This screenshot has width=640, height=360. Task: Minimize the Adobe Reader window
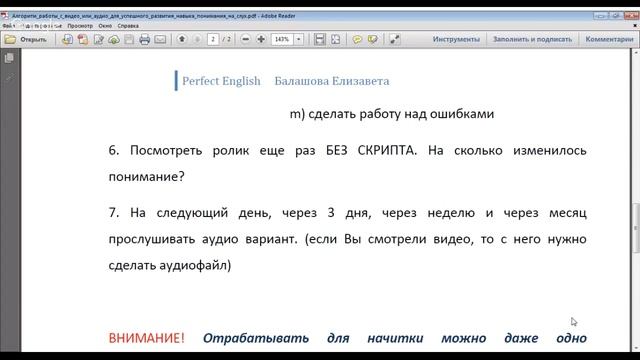tap(600, 16)
